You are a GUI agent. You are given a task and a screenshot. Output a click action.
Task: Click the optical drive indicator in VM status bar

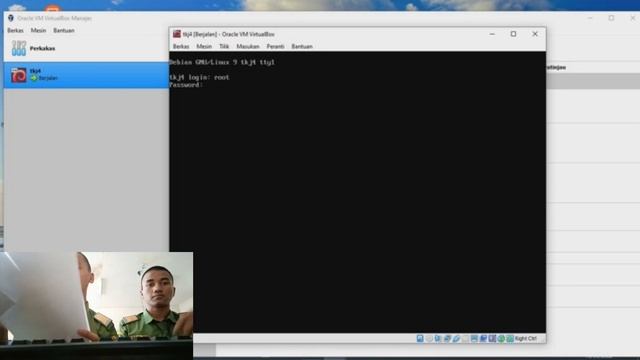(x=429, y=338)
